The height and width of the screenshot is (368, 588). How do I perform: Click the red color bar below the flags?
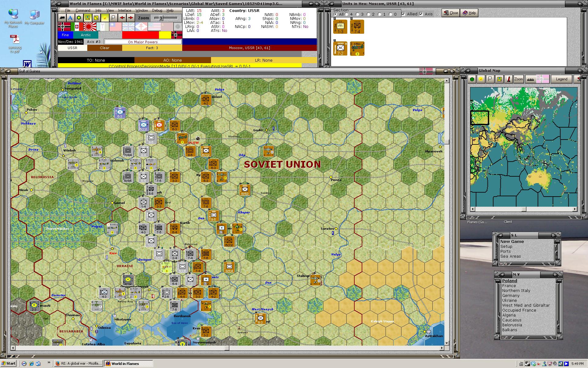coord(140,35)
